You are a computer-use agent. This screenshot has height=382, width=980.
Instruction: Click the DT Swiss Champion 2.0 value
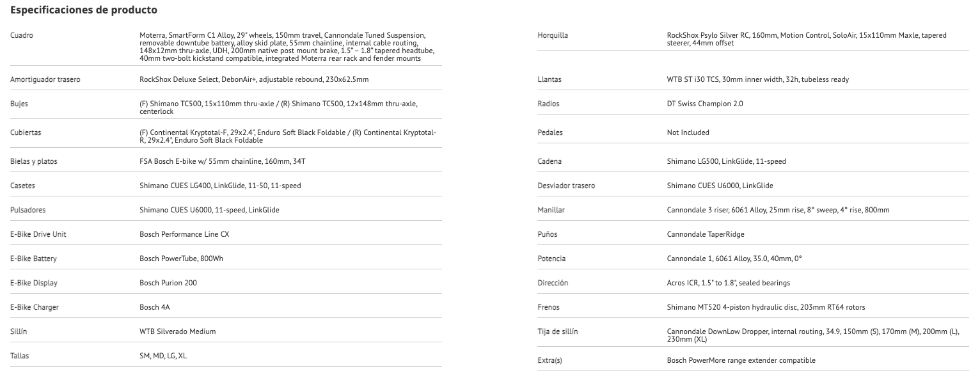click(704, 104)
